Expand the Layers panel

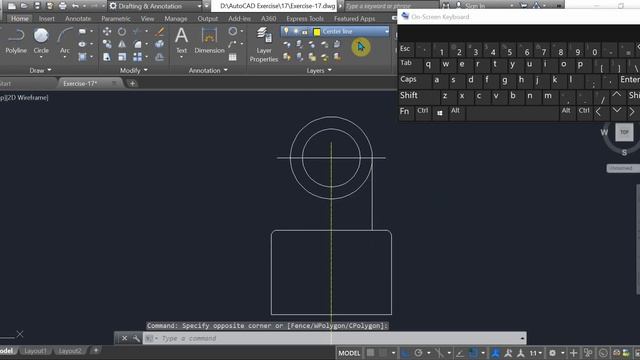[319, 71]
